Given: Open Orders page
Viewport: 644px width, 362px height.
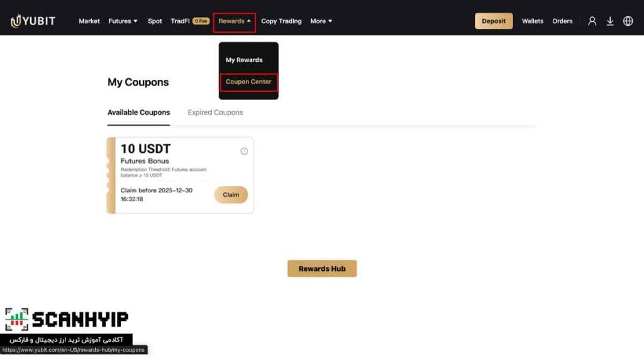Looking at the screenshot, I should [x=562, y=21].
